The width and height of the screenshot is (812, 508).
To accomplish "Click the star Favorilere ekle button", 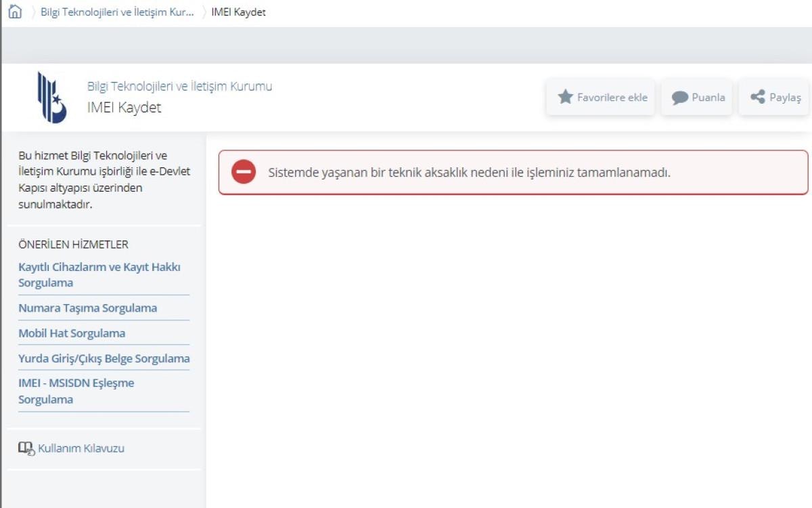I will [x=601, y=98].
